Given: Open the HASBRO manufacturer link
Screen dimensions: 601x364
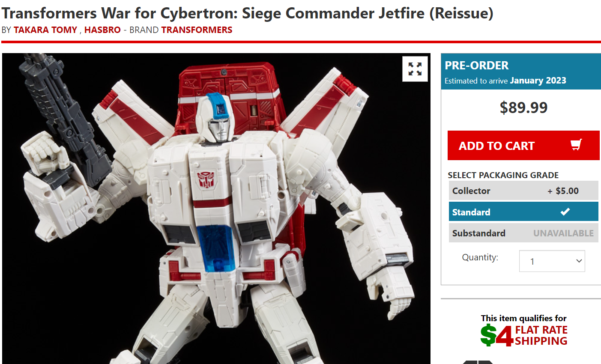Looking at the screenshot, I should click(x=102, y=30).
